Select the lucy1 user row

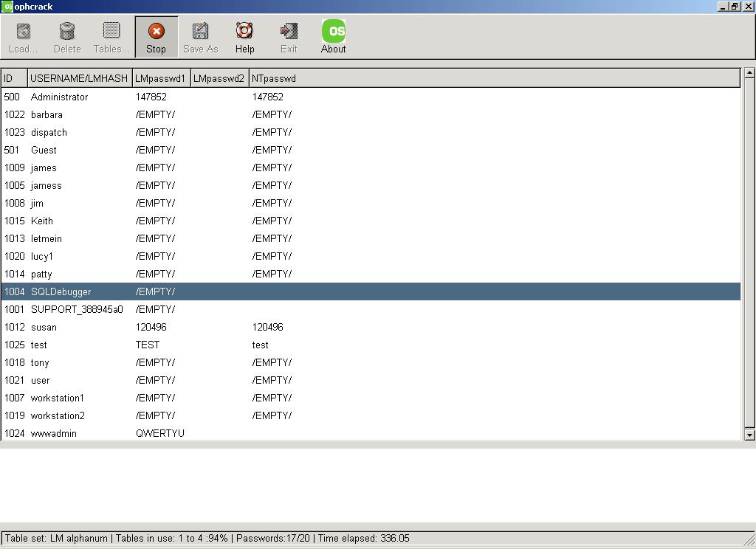coord(371,257)
